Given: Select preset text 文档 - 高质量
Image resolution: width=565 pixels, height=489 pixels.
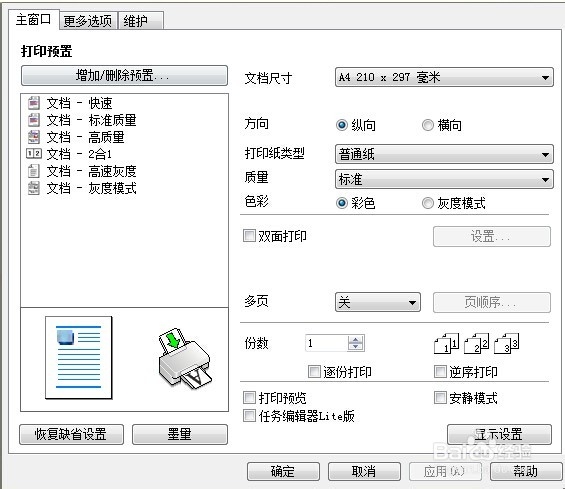Looking at the screenshot, I should (x=85, y=137).
